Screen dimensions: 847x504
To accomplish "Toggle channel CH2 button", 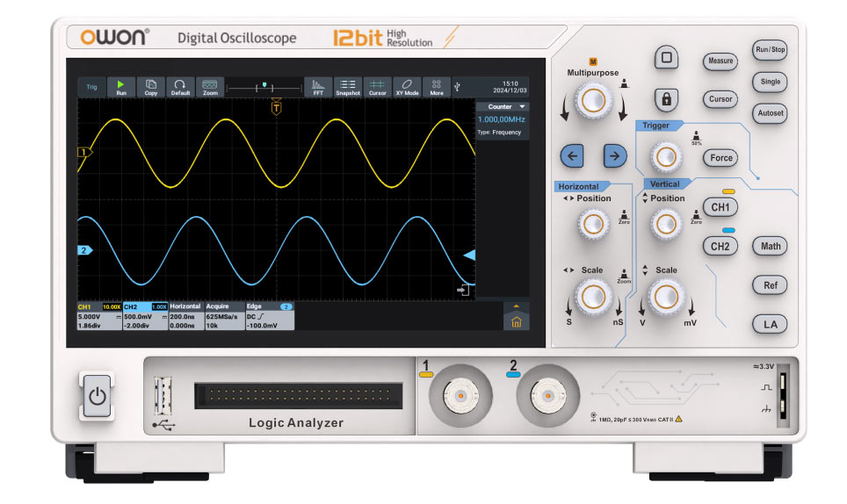I will click(720, 247).
